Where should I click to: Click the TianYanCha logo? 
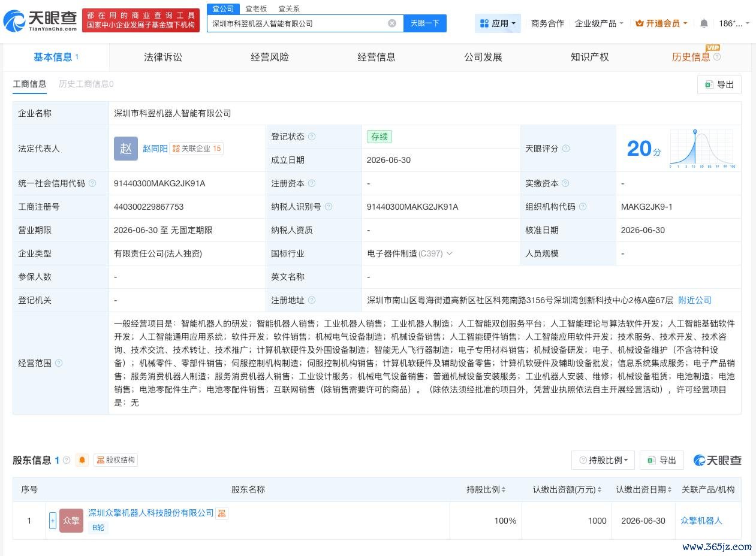40,21
